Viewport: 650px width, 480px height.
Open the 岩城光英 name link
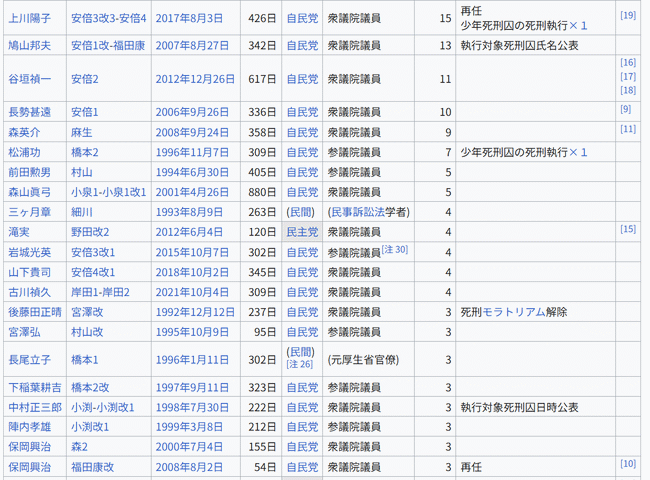pos(29,252)
